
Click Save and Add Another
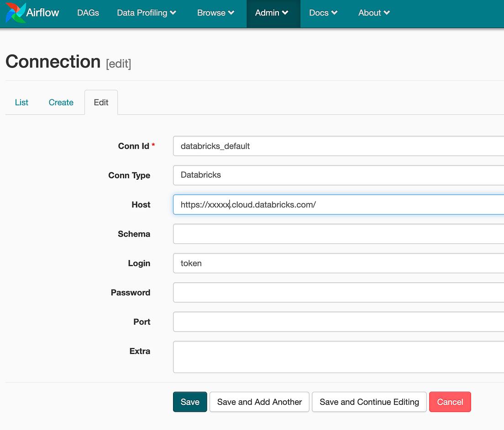[259, 402]
